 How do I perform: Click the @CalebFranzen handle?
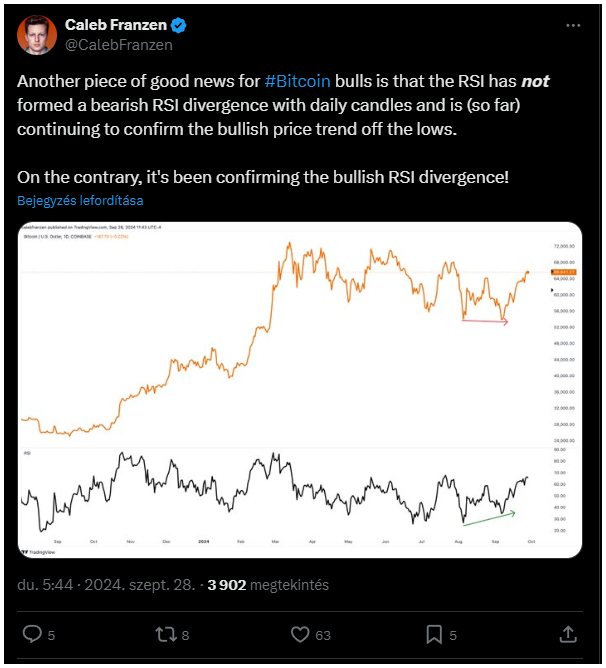118,45
